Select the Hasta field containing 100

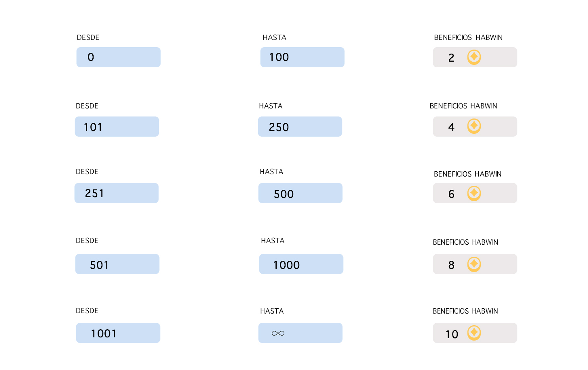coord(302,57)
